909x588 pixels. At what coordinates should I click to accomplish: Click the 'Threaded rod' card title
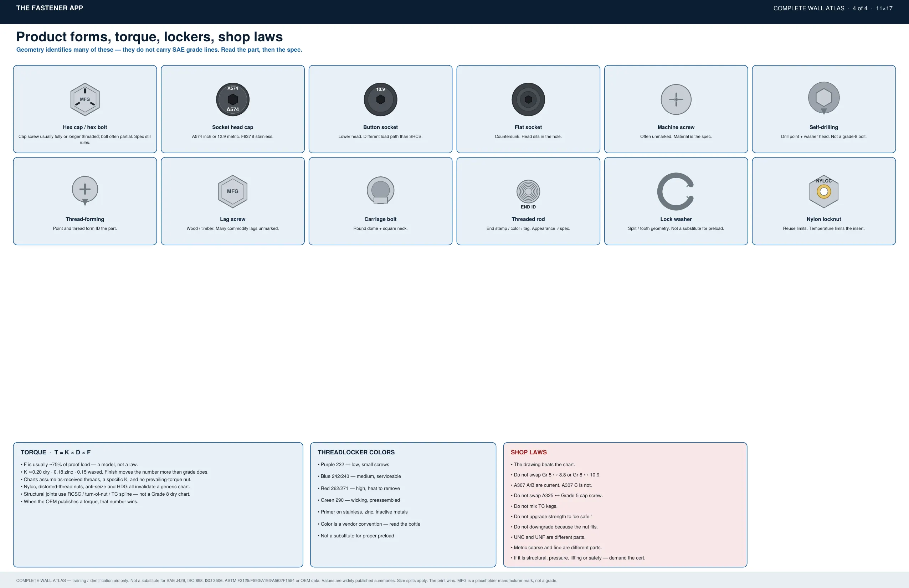528,219
